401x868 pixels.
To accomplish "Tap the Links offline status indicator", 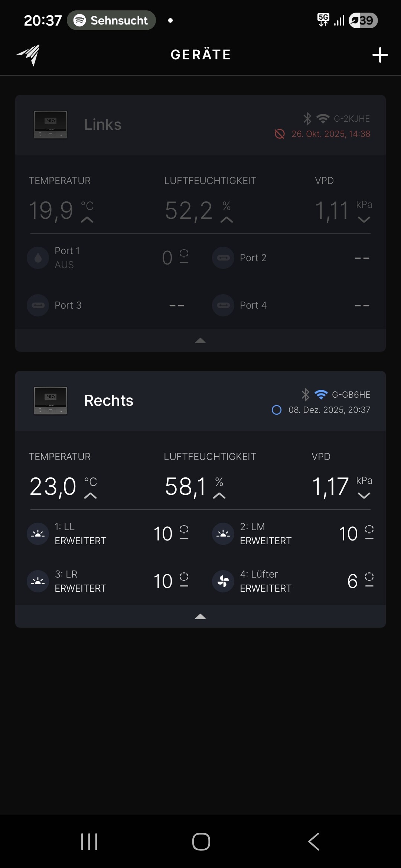I will (280, 134).
